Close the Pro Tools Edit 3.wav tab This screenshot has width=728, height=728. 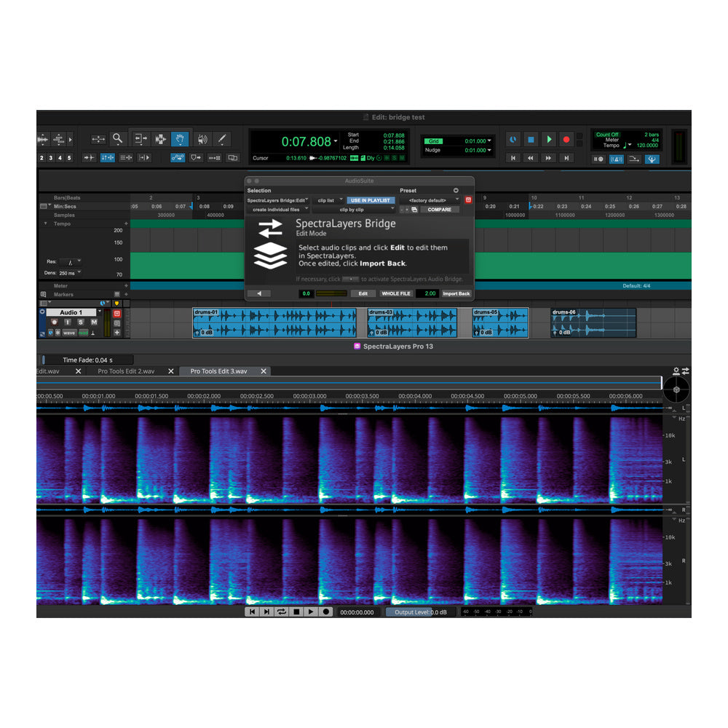pyautogui.click(x=264, y=371)
